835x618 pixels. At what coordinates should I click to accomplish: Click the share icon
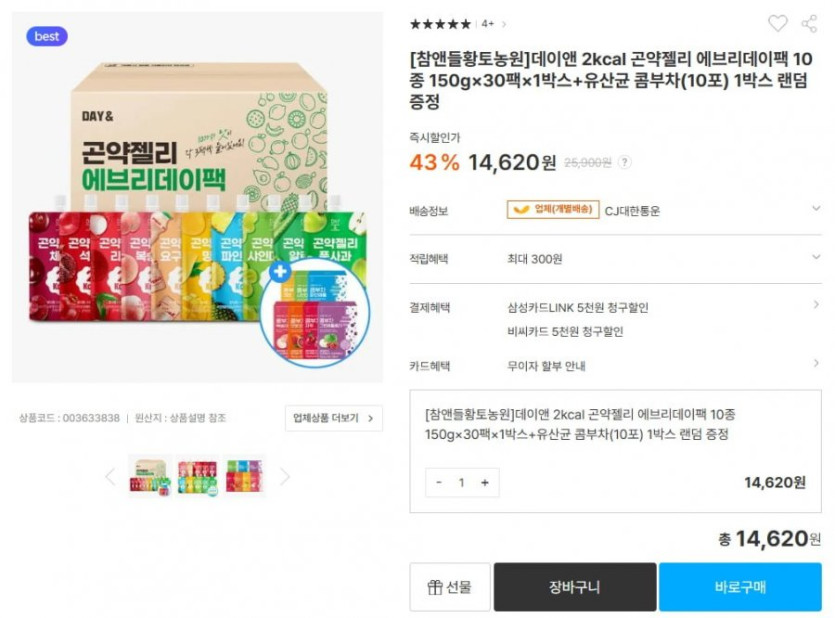pos(808,23)
